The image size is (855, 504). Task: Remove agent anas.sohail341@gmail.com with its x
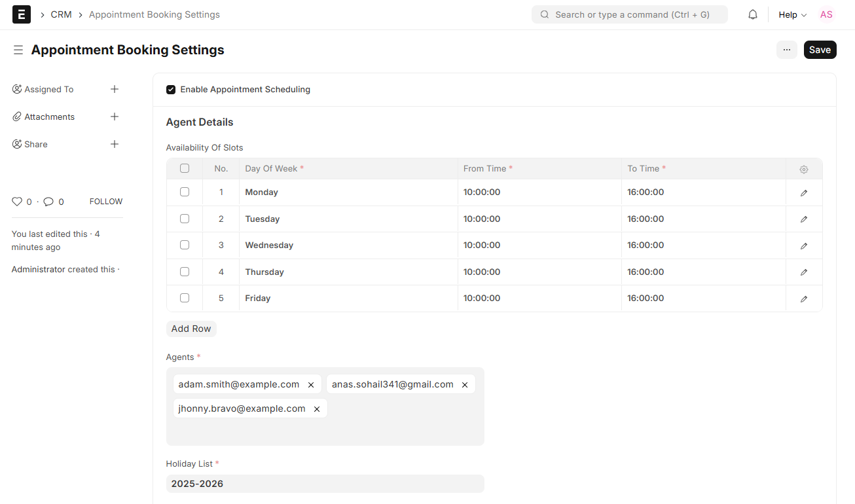point(465,385)
